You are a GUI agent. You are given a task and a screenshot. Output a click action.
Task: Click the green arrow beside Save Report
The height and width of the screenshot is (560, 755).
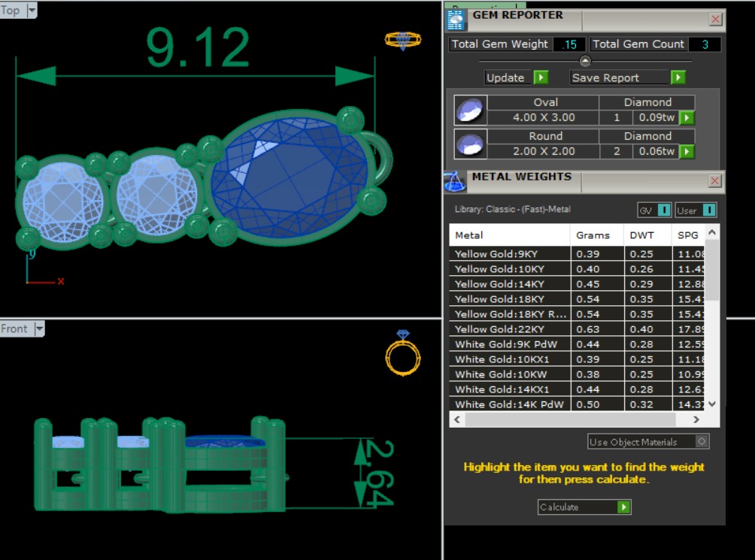click(678, 77)
